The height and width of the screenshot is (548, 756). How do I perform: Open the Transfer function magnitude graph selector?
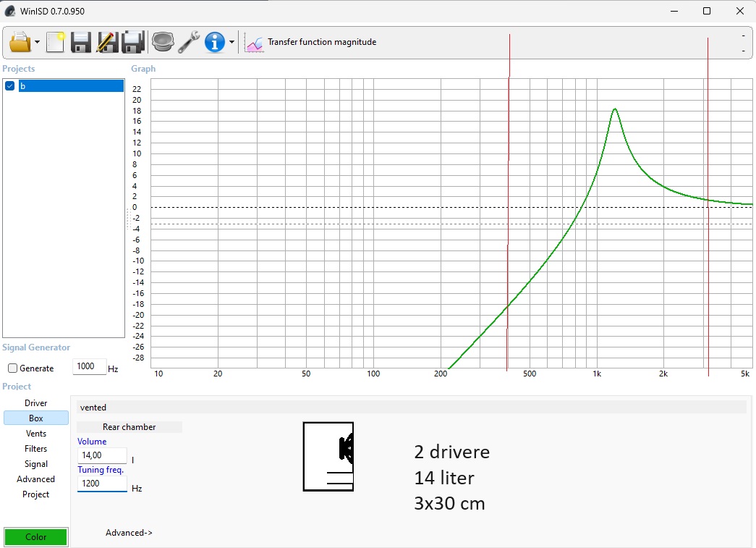tap(311, 42)
